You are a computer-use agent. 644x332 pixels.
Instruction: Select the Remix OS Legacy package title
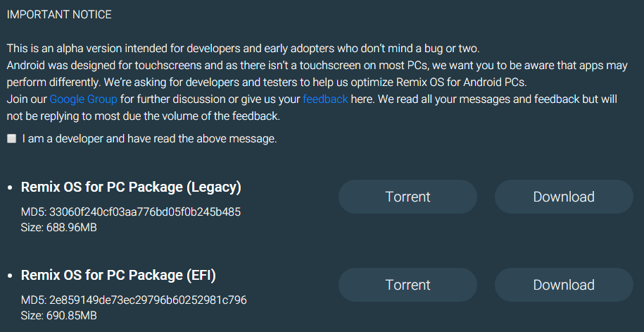pyautogui.click(x=131, y=187)
